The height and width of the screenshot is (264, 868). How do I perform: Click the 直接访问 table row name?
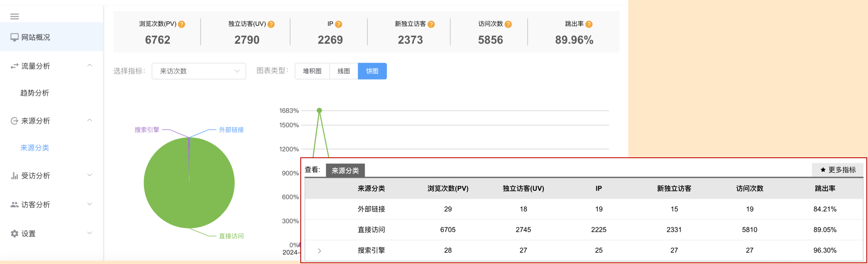(x=371, y=230)
